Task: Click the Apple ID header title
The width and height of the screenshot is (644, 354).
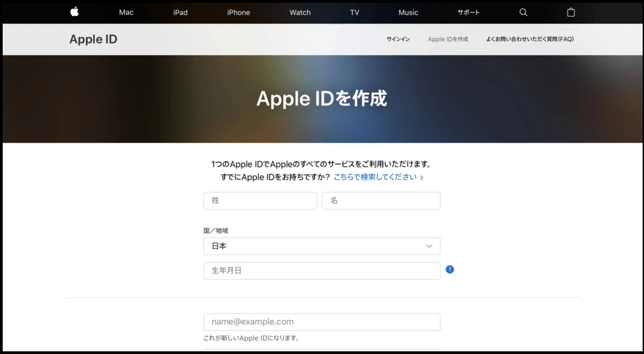Action: click(93, 39)
